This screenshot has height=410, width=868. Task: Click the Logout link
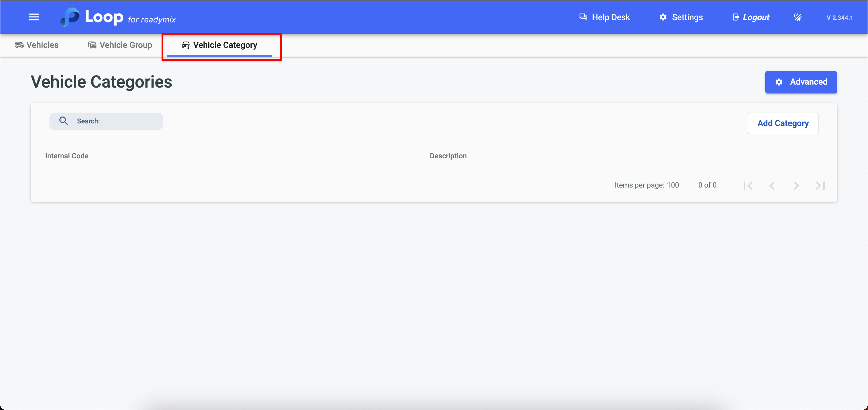[751, 17]
